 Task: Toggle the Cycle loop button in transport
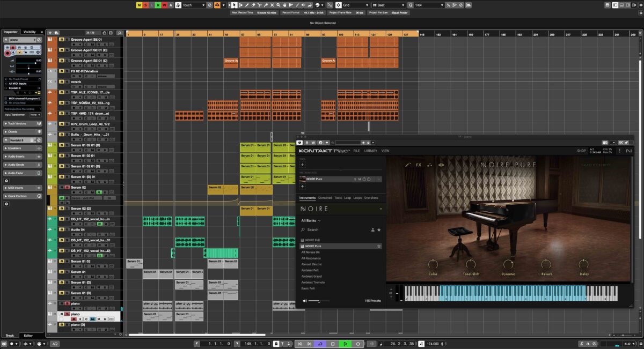coord(321,344)
